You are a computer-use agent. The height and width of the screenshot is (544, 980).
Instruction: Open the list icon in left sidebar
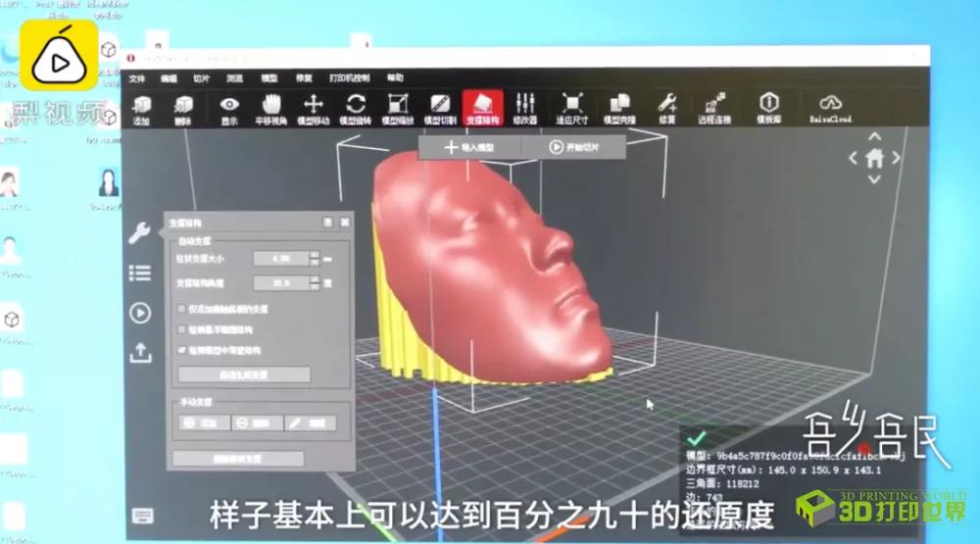point(139,272)
